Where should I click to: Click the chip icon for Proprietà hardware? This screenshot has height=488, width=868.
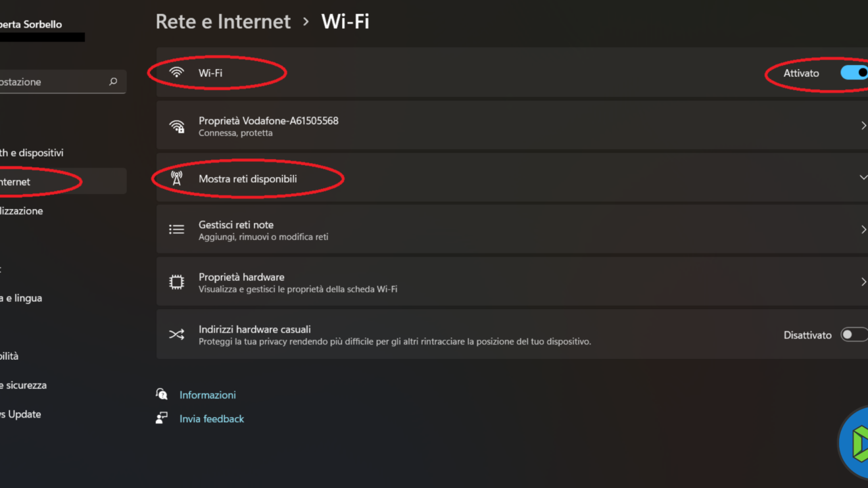coord(176,282)
